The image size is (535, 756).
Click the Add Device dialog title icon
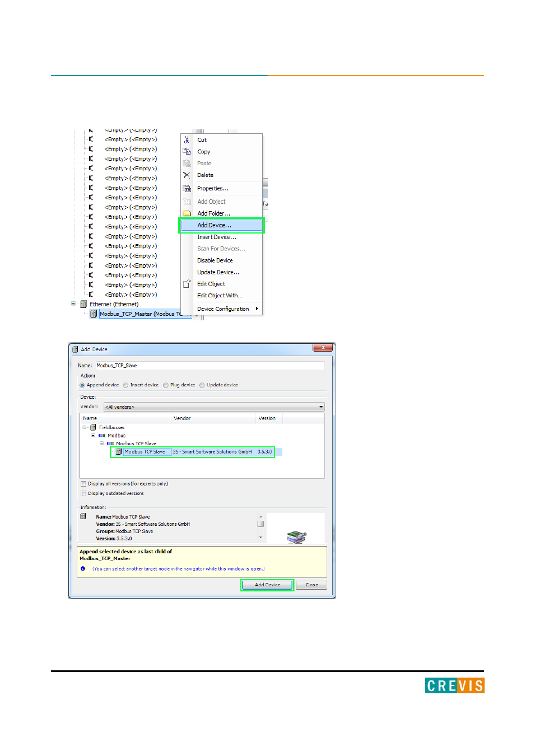[x=75, y=349]
